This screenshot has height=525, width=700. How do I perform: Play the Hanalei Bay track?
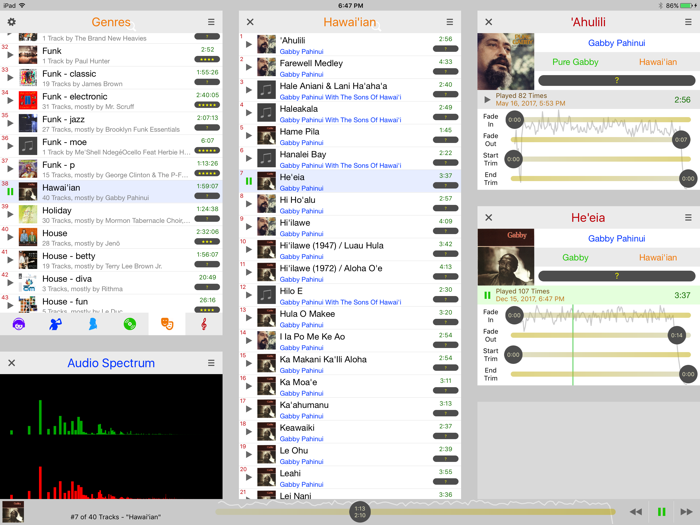click(x=249, y=158)
